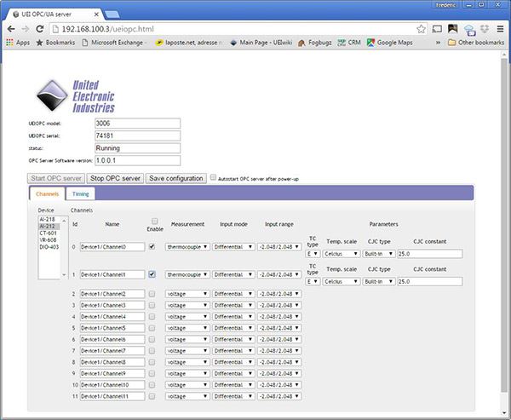Screen dimensions: 511x420
Task: Select CT-601 in Device list
Action: (x=48, y=233)
